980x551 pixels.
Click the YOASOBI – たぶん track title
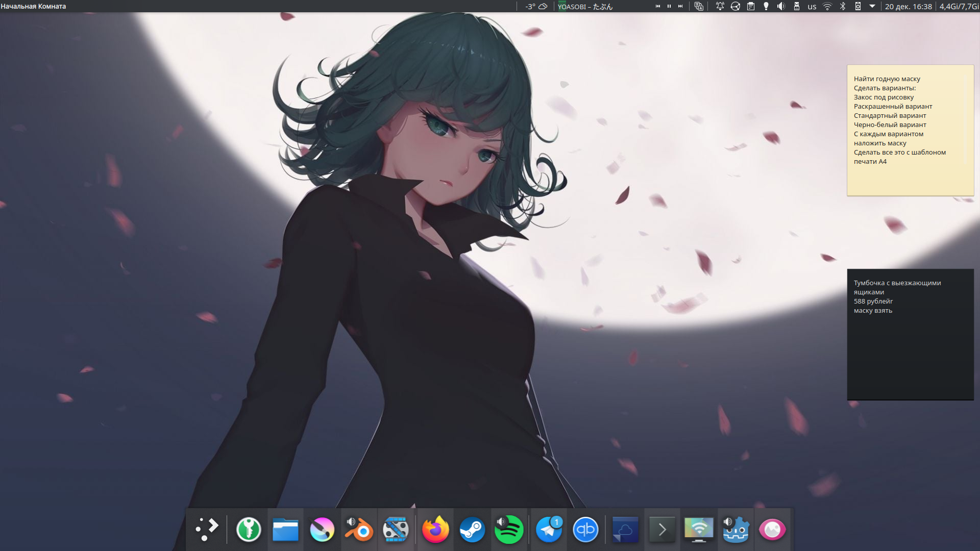coord(585,7)
